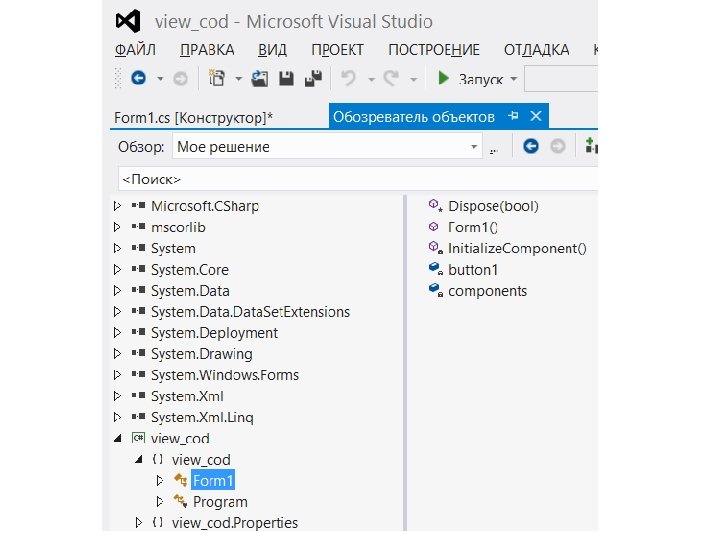Expand the System.Windows.Forms node
This screenshot has width=720, height=540.
pos(118,375)
